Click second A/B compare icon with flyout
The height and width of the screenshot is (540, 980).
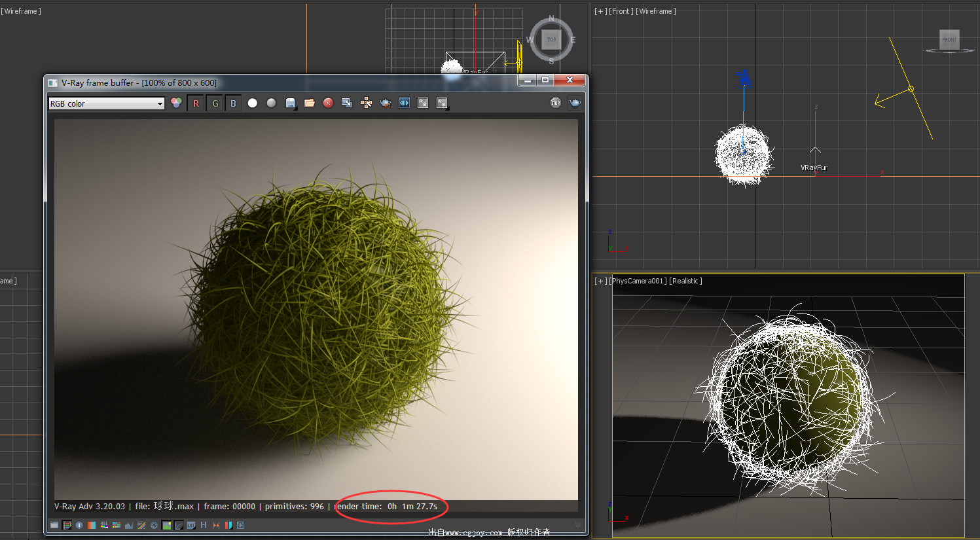pyautogui.click(x=442, y=103)
